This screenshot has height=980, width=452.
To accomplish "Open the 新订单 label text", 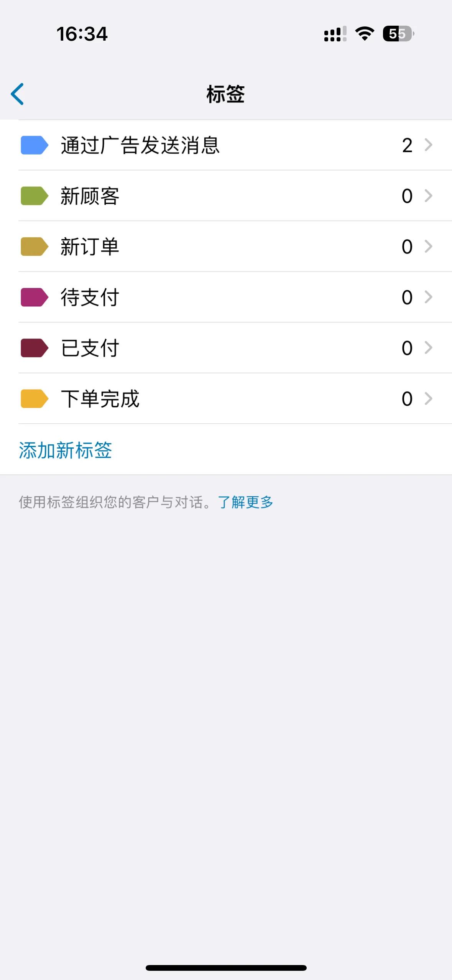I will (90, 247).
